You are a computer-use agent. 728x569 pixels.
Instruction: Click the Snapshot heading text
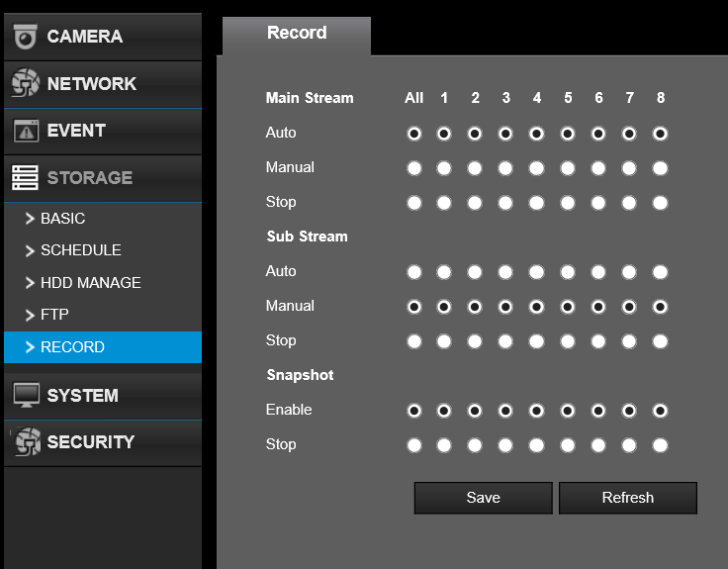click(300, 375)
